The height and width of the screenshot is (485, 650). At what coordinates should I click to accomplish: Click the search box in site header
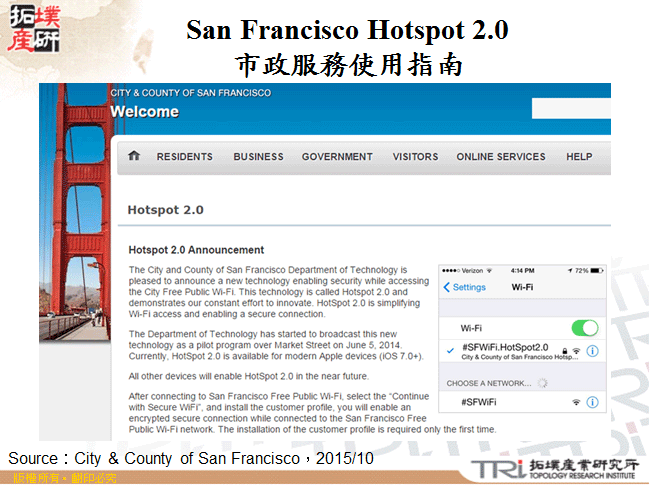570,109
